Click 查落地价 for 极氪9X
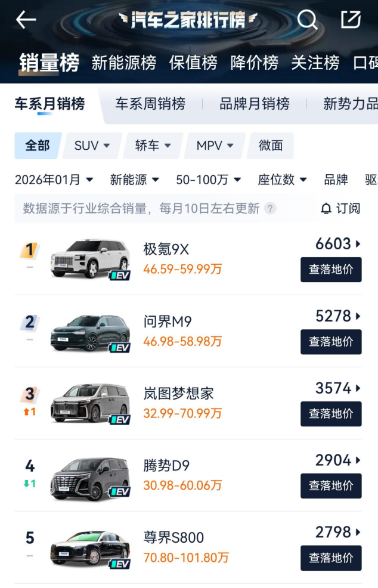The width and height of the screenshot is (378, 588). [x=331, y=270]
